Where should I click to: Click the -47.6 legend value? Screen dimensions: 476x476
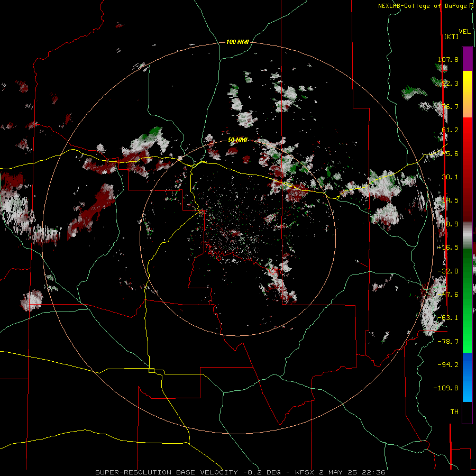[448, 295]
